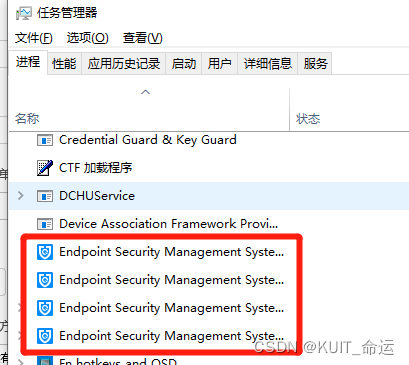Screen dimensions: 409x365
Task: Expand the Fn hotkeys and OSD entry
Action: 21,361
